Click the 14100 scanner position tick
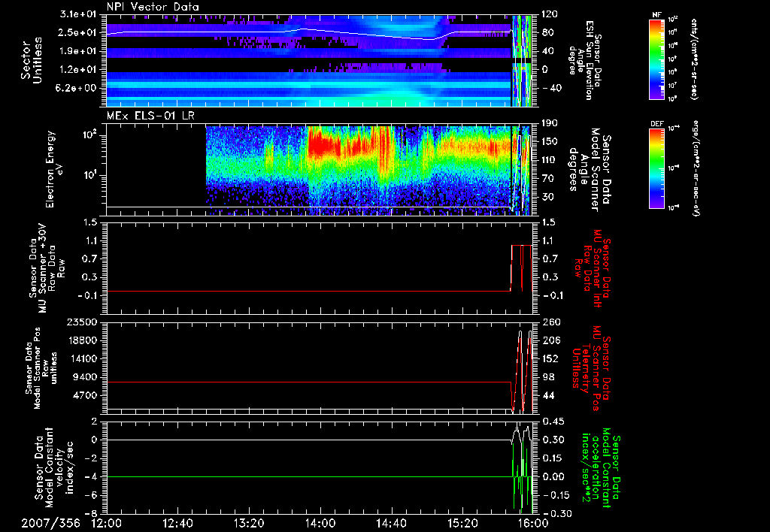Viewport: 770px width, 532px height. click(x=83, y=358)
